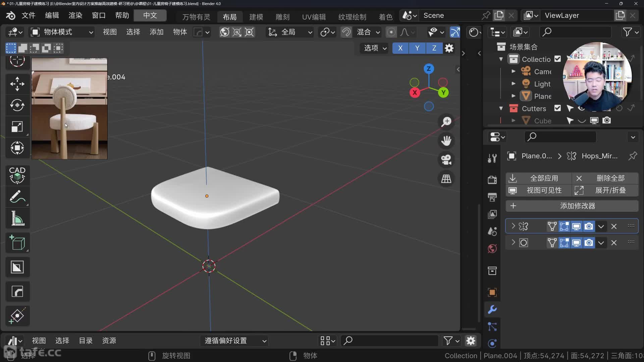Open the 编辑 menu
This screenshot has height=362, width=644.
pyautogui.click(x=52, y=15)
